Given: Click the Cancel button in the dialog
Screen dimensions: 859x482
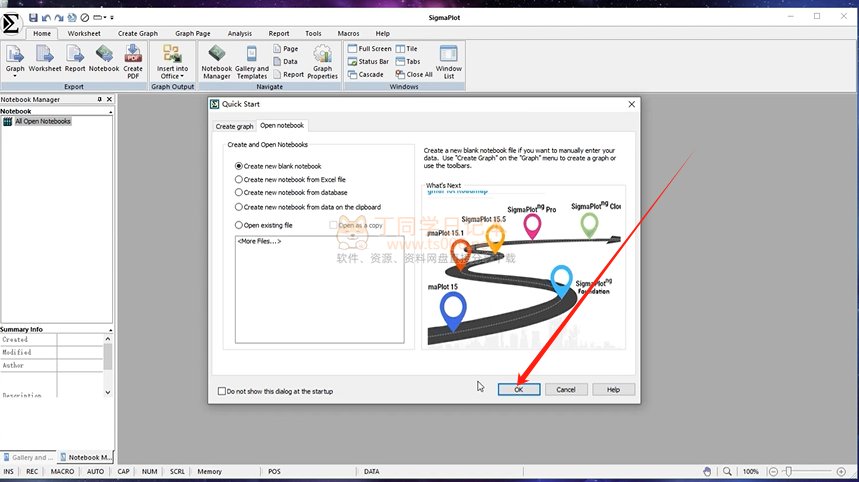Looking at the screenshot, I should point(565,389).
